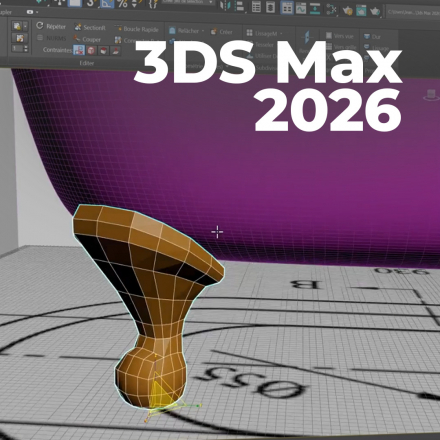Click the Lissage (Smooth) edge button

point(376,48)
